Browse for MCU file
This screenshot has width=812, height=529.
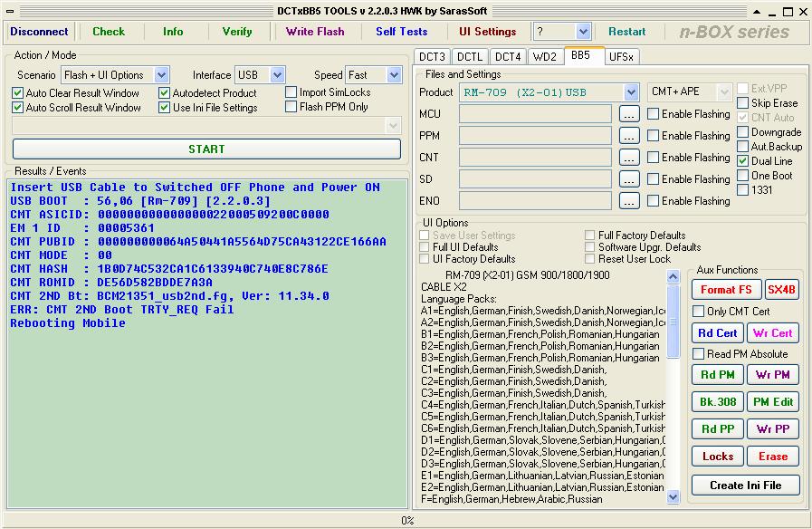628,114
